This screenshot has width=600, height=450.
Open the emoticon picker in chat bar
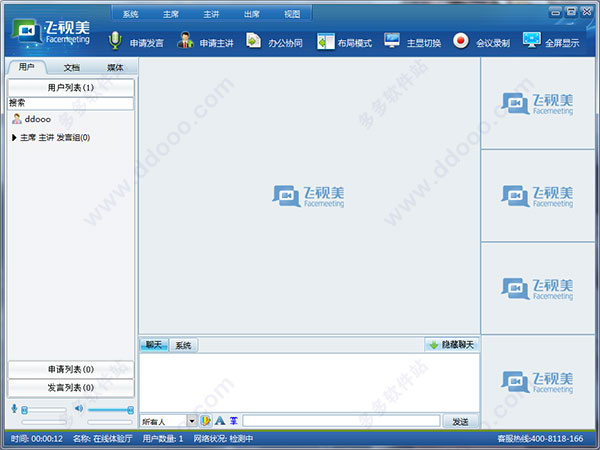point(206,421)
